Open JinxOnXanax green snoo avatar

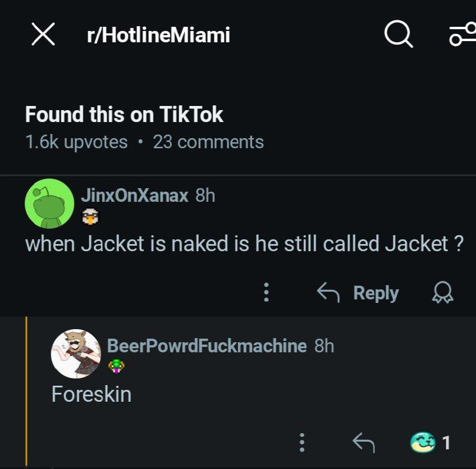click(x=49, y=204)
